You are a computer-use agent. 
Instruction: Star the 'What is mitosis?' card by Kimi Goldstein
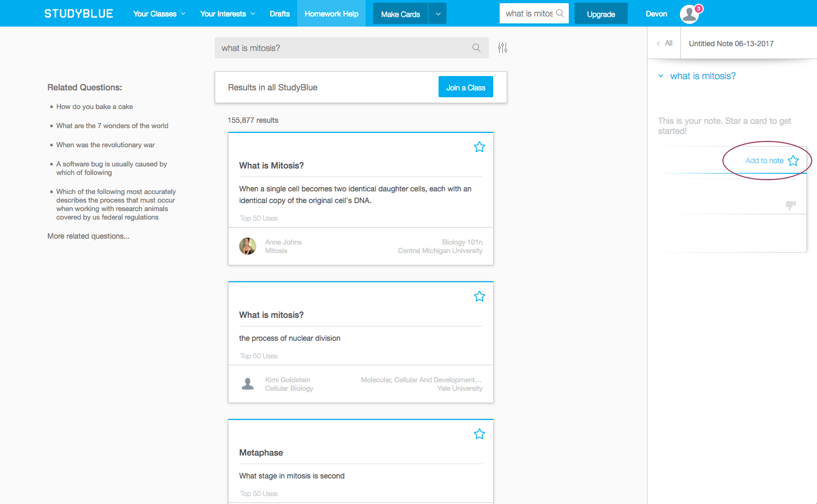tap(479, 296)
